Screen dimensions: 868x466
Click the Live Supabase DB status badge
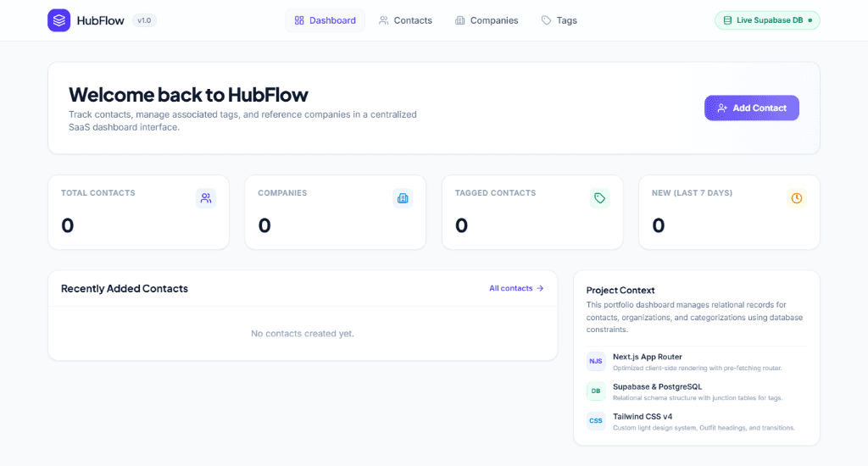767,20
